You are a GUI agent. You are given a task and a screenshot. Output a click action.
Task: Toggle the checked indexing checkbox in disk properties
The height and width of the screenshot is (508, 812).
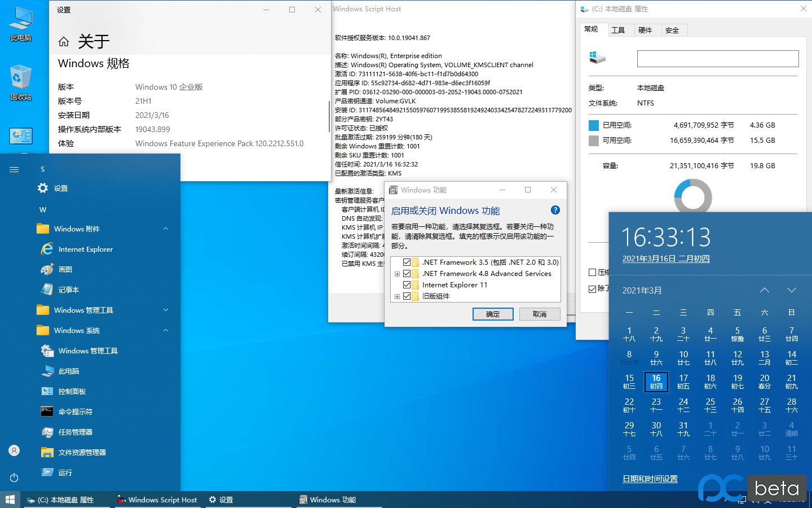592,288
